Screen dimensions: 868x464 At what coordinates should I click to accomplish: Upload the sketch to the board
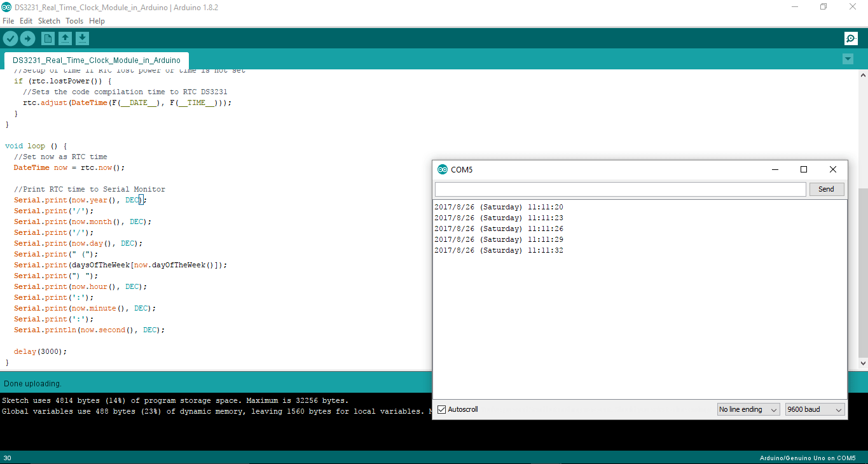[x=27, y=38]
